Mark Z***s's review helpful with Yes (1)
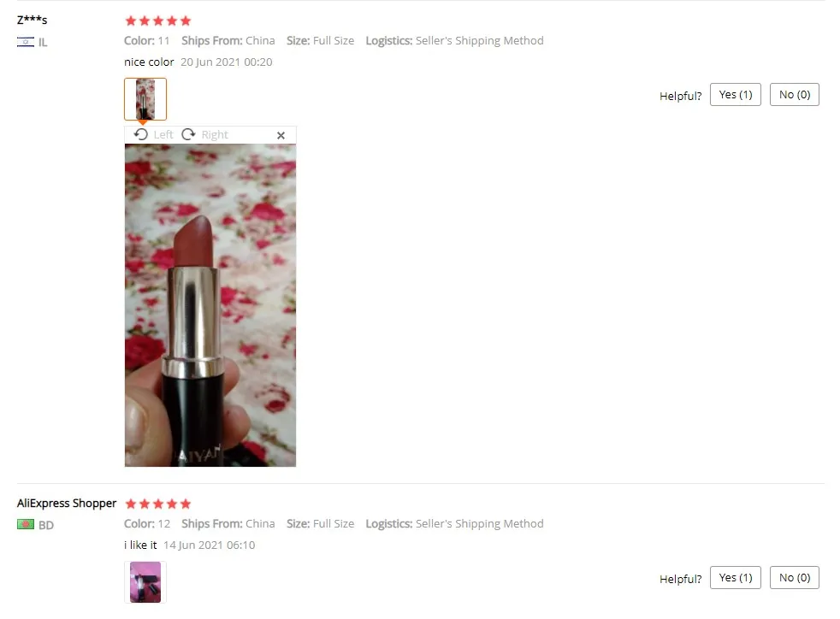Viewport: 840px width, 619px height. 736,95
